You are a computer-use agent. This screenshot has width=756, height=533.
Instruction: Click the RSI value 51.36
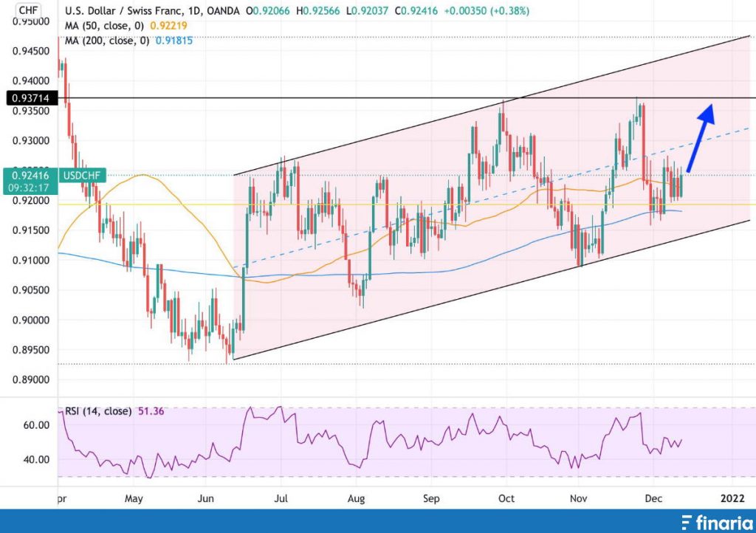coord(151,411)
